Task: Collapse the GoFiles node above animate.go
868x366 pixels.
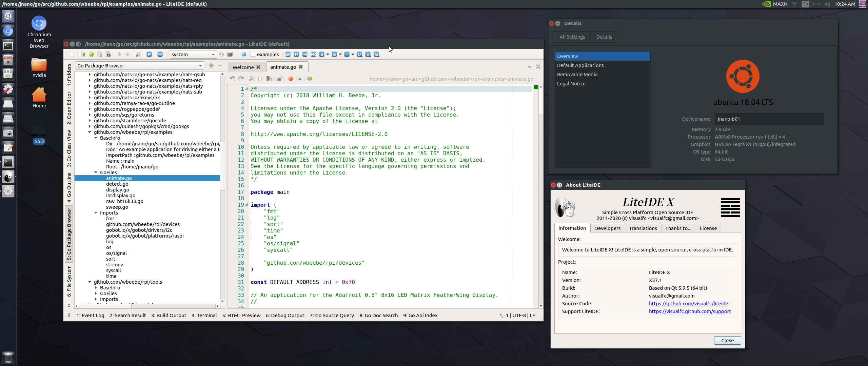Action: coord(96,172)
